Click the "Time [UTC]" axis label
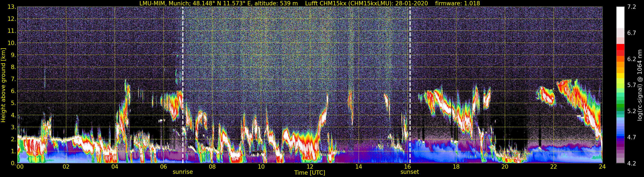644x177 pixels. point(310,173)
